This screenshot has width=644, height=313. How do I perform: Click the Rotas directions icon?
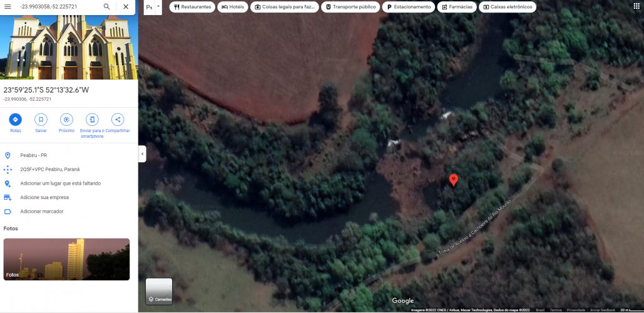[x=16, y=120]
